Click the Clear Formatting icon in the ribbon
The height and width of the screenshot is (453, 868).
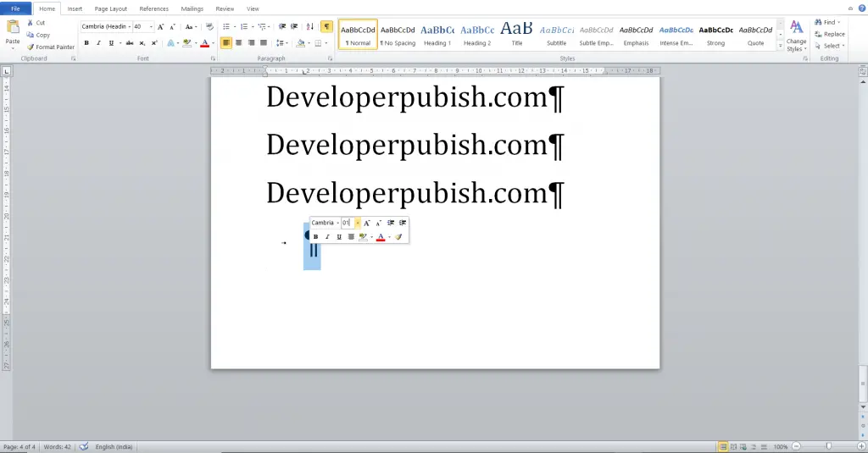coord(209,27)
